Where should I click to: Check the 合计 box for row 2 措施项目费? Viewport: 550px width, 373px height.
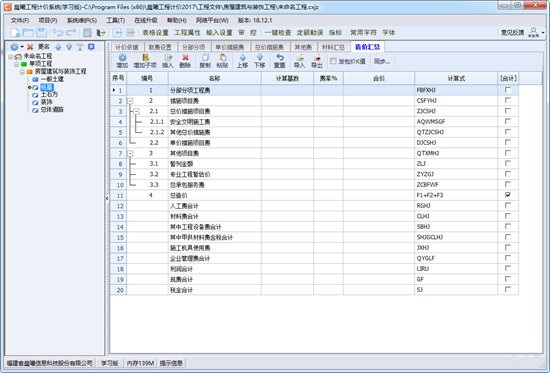pos(507,100)
